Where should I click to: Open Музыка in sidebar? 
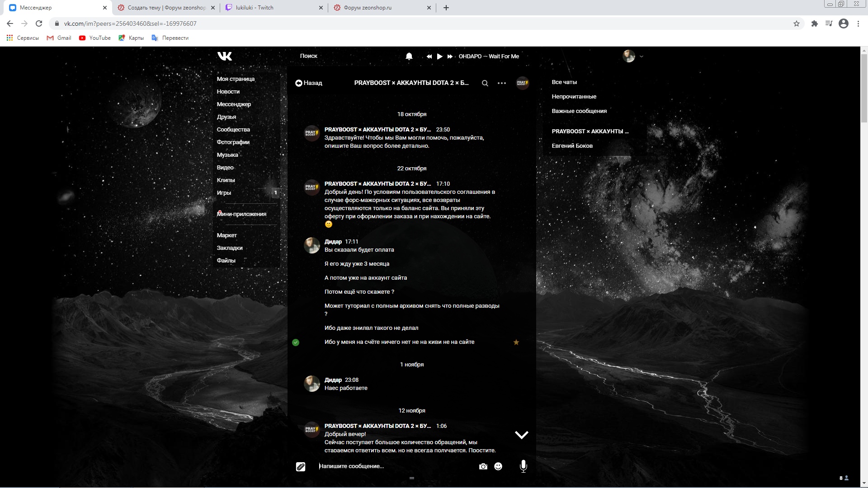pos(227,155)
